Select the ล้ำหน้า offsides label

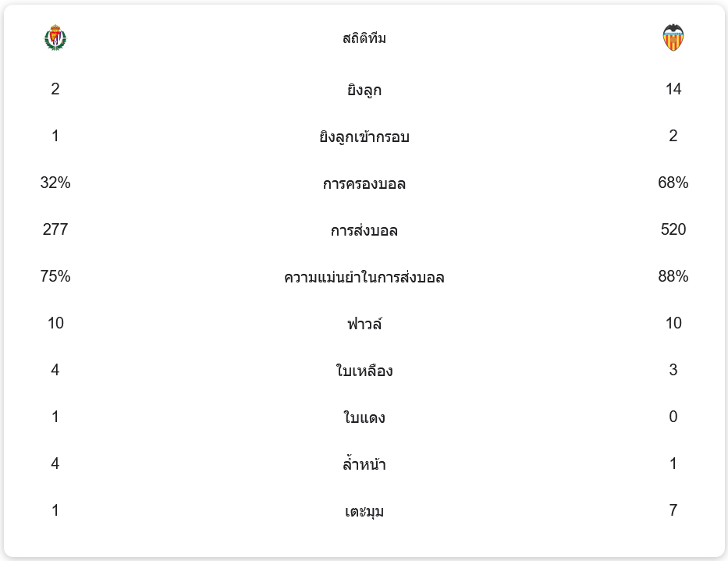pos(364,464)
